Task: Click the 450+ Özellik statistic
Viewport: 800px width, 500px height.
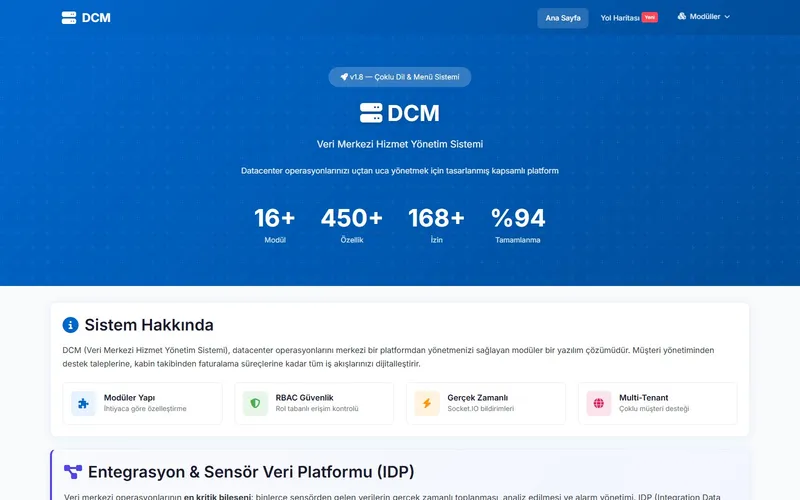Action: coord(352,225)
